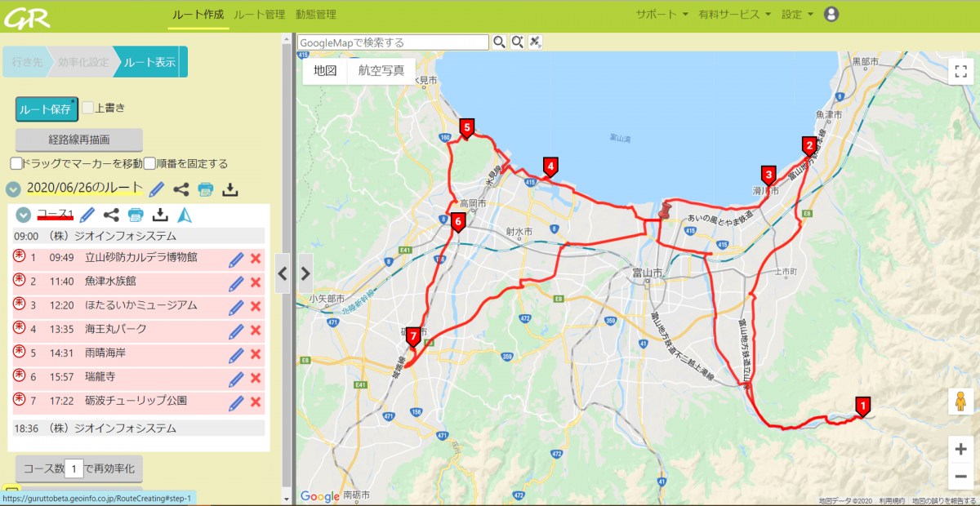
Task: Toggle ドラッグでマーカーを移動 checkbox
Action: [x=16, y=163]
